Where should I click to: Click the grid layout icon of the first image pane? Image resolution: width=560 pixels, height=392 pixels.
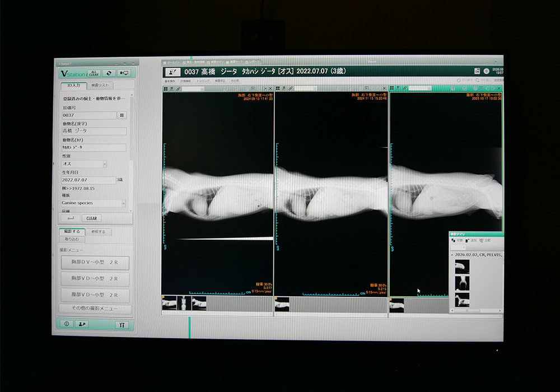(x=166, y=89)
